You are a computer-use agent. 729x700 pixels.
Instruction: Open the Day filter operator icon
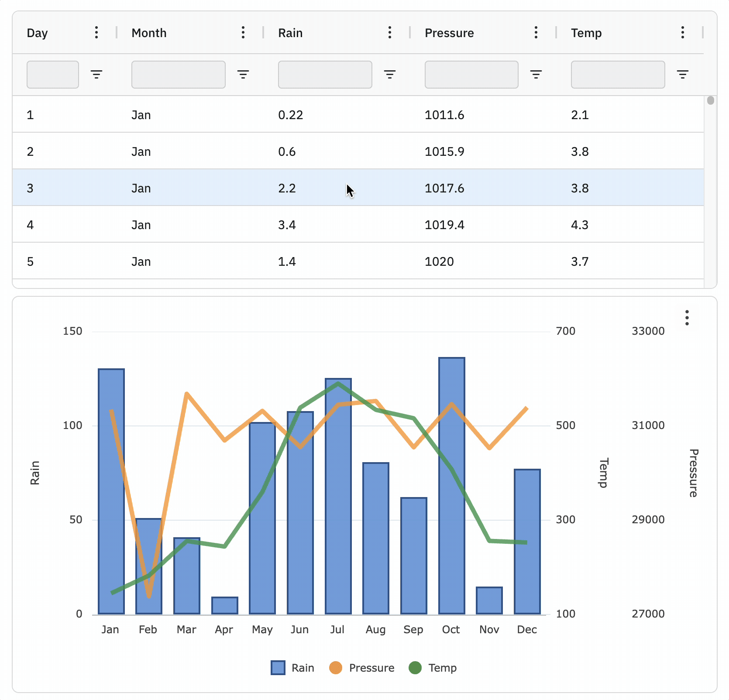click(x=96, y=75)
